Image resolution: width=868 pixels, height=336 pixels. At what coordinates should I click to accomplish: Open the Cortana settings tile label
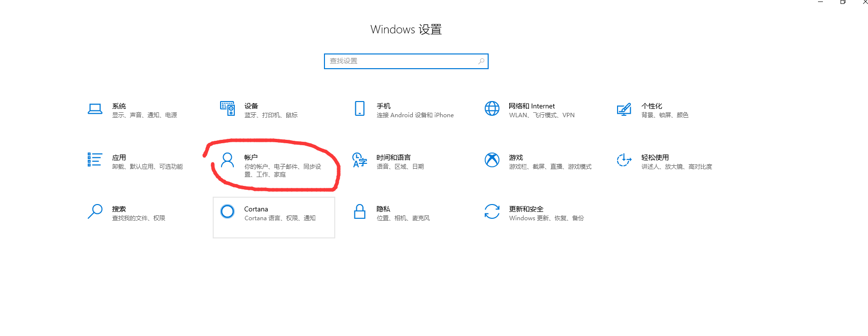[256, 209]
